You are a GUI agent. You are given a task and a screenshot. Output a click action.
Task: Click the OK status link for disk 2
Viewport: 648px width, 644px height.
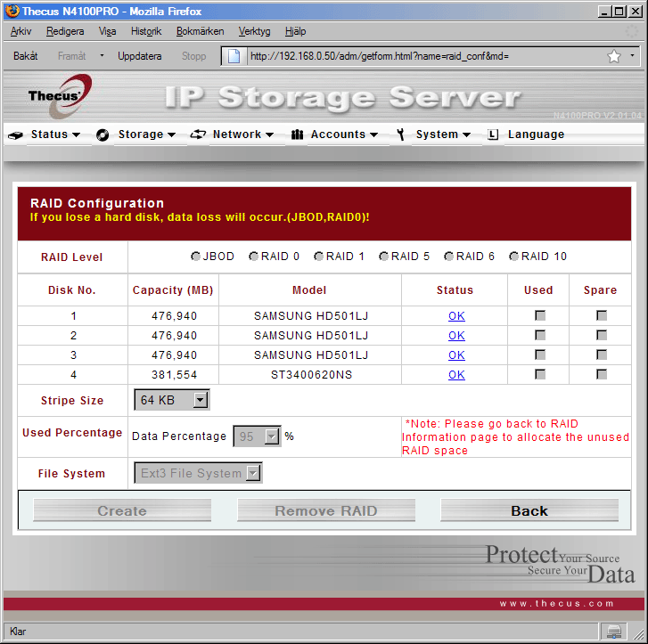pos(456,336)
